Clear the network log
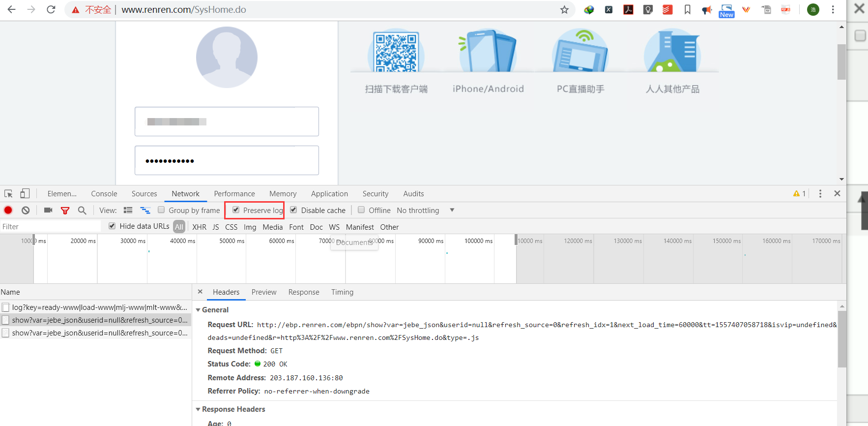Image resolution: width=868 pixels, height=426 pixels. pyautogui.click(x=26, y=210)
